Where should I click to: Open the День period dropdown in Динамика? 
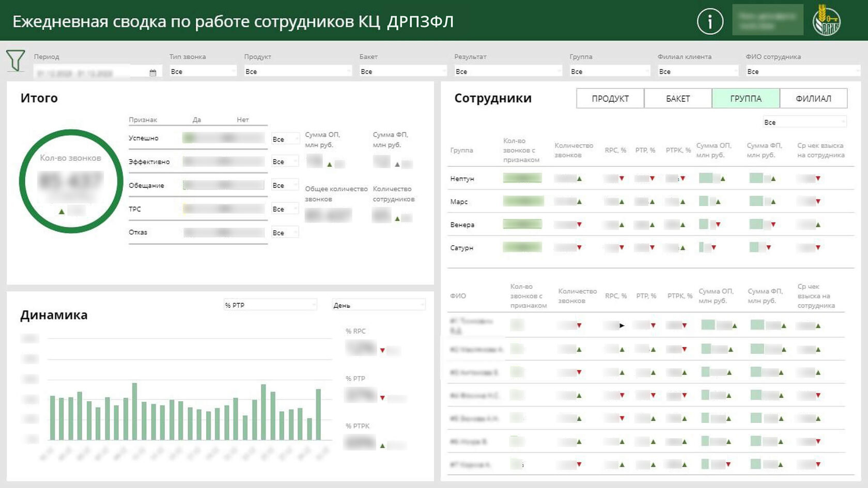pos(379,305)
